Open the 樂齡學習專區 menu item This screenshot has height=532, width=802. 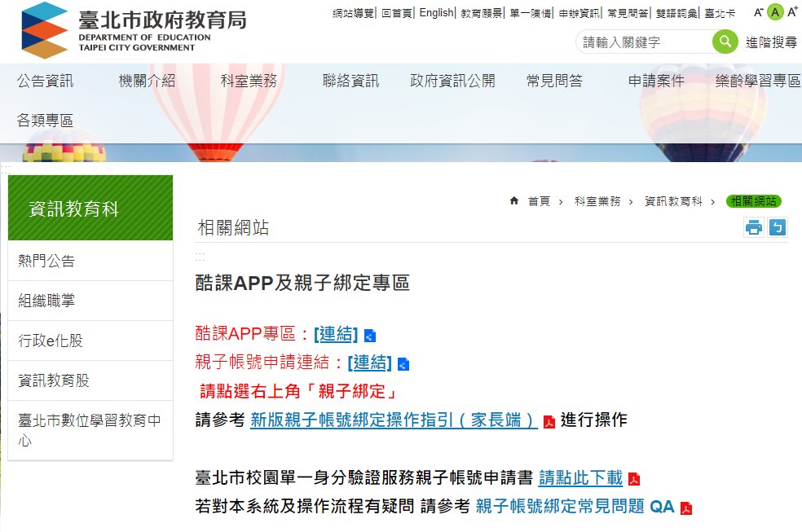click(757, 81)
